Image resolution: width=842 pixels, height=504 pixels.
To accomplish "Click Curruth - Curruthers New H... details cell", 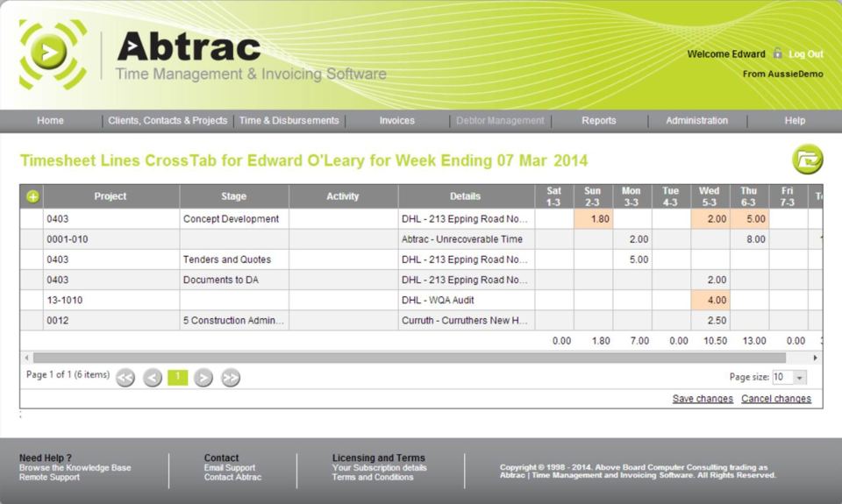I will 466,321.
